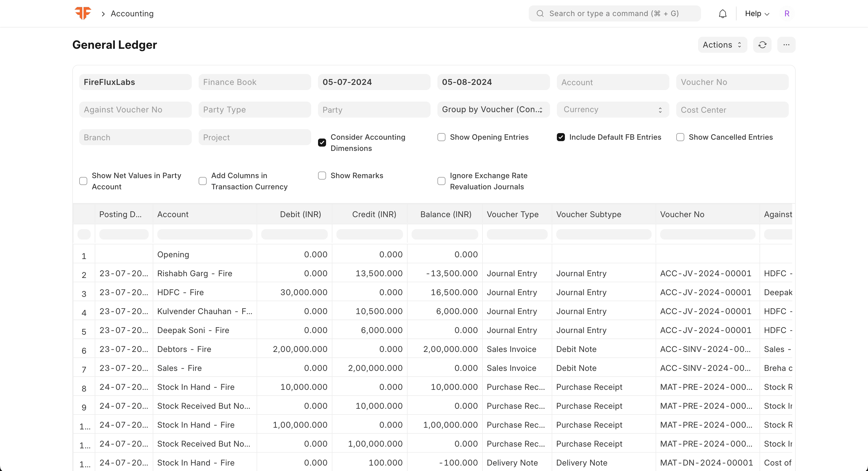
Task: Click the Voucher Subtype column header
Action: (603, 215)
